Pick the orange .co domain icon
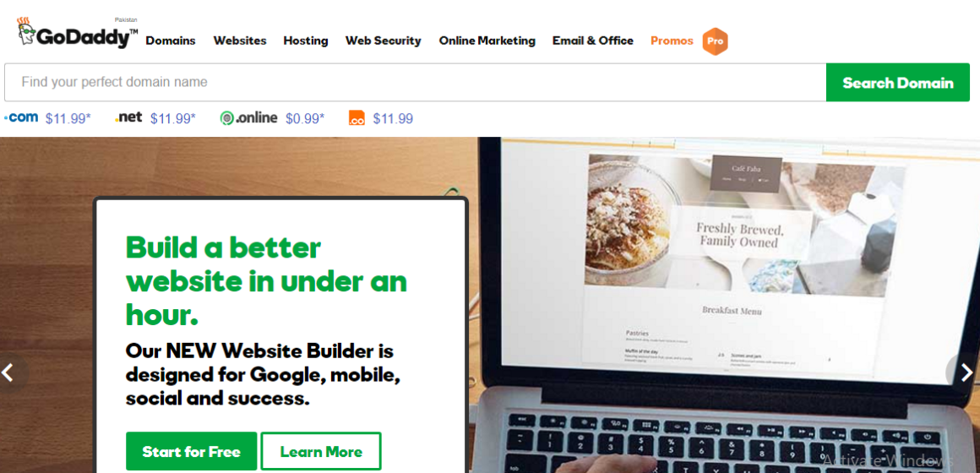 [357, 117]
